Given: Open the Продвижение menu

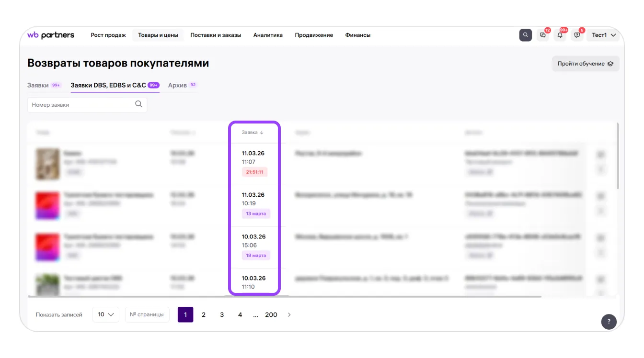Looking at the screenshot, I should point(314,35).
